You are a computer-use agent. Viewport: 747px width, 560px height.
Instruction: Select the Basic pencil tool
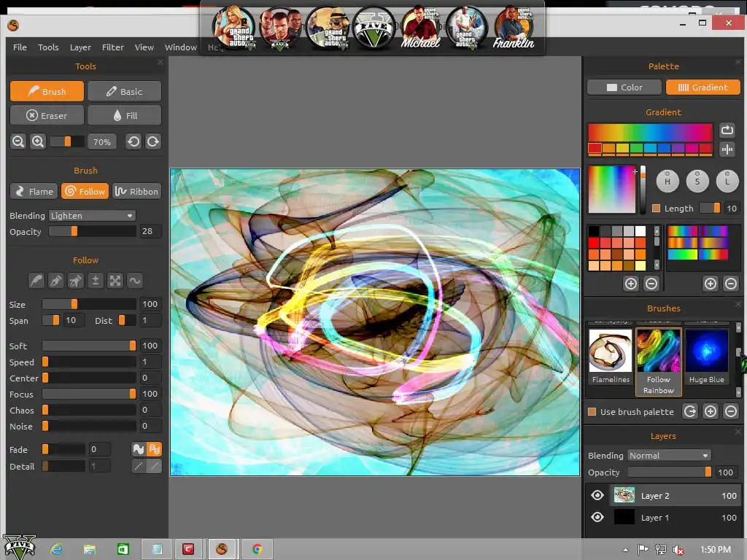(124, 91)
